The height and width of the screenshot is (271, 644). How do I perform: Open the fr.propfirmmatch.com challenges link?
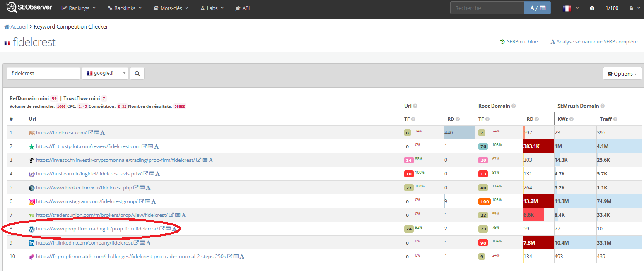(131, 257)
